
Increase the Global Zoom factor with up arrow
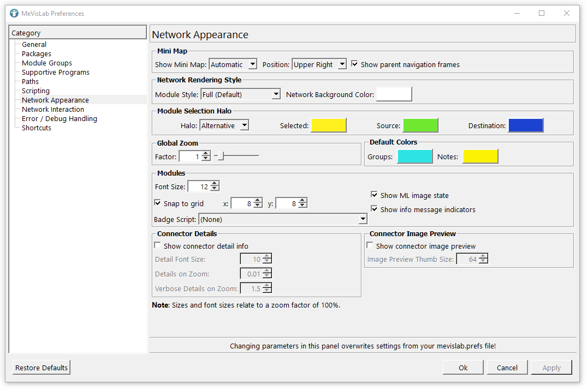coord(206,154)
